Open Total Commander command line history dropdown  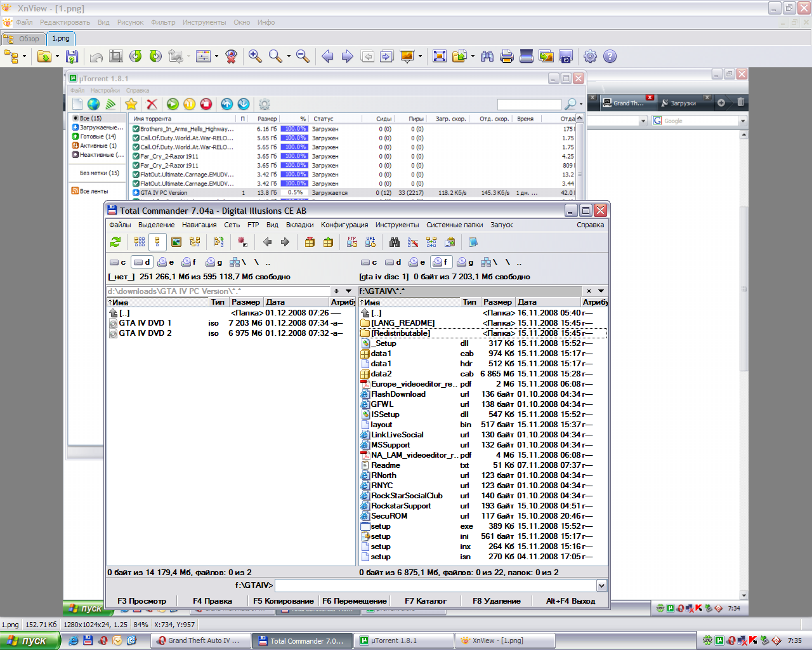[x=601, y=585]
